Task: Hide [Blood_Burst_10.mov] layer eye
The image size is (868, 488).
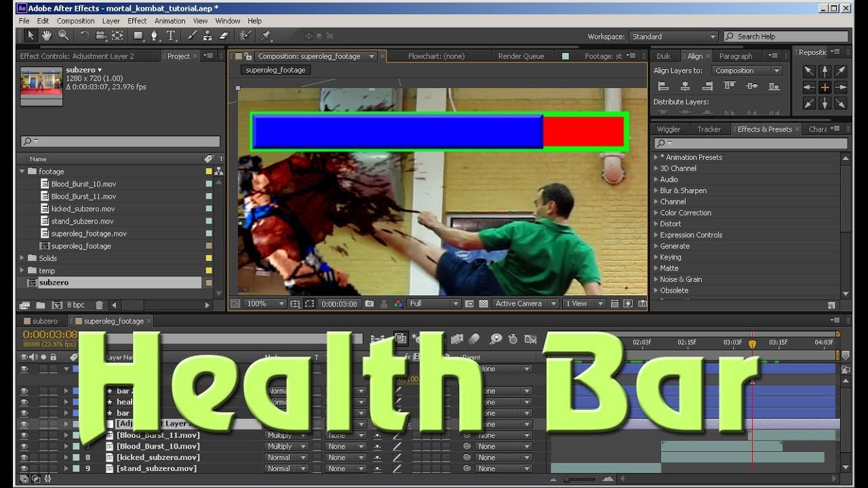Action: (x=24, y=447)
